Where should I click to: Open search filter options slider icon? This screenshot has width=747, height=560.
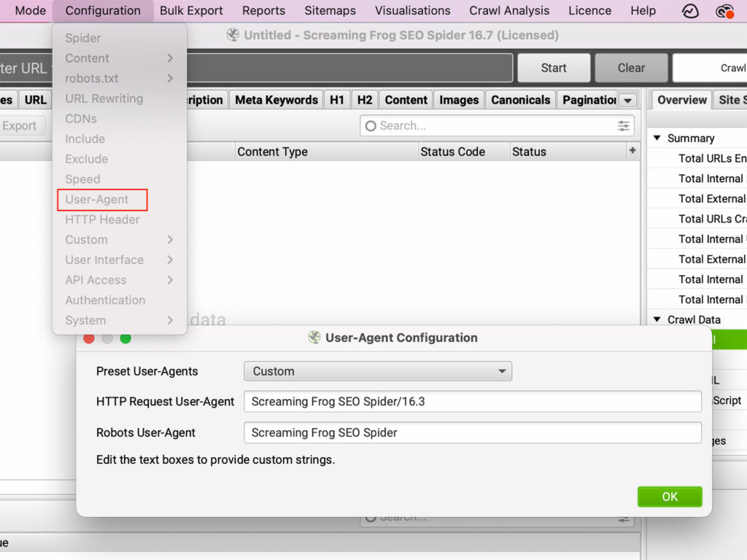(623, 125)
